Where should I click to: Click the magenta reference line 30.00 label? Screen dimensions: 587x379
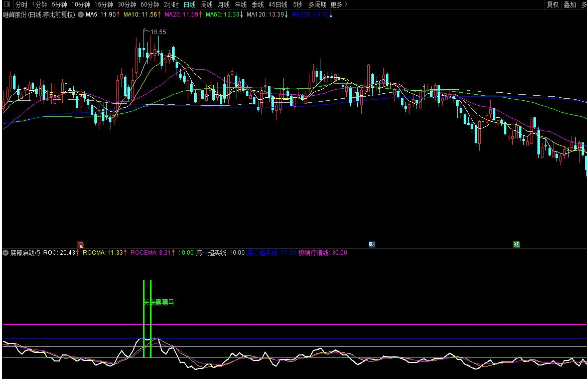pos(323,253)
